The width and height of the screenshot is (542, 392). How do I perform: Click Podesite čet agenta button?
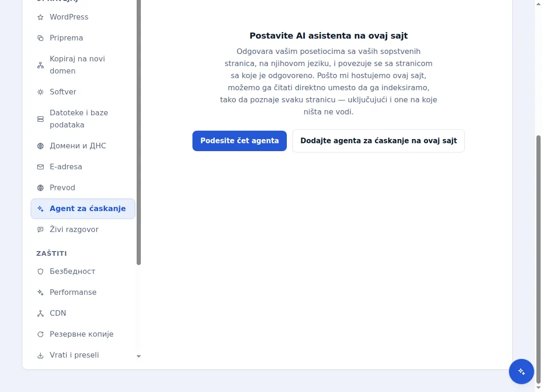(x=239, y=141)
